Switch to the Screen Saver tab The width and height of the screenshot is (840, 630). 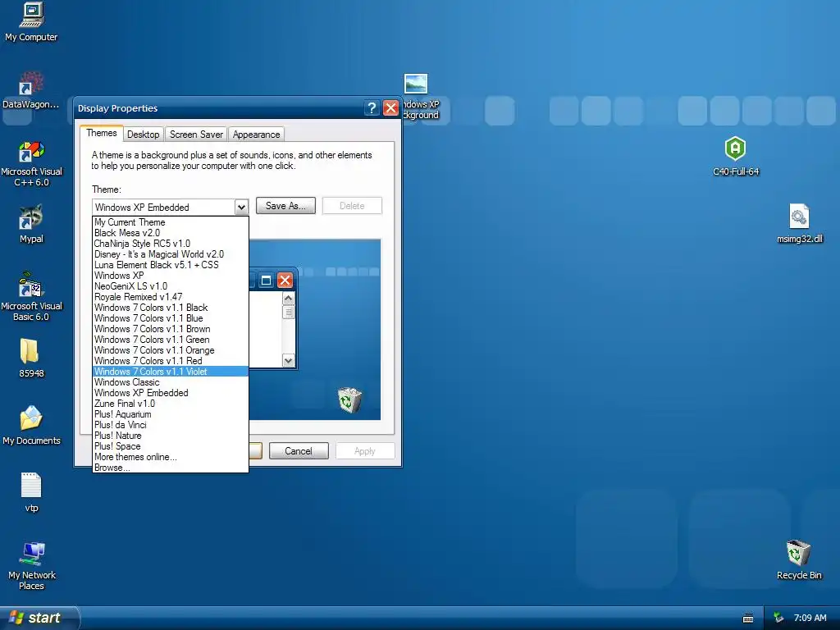coord(196,135)
